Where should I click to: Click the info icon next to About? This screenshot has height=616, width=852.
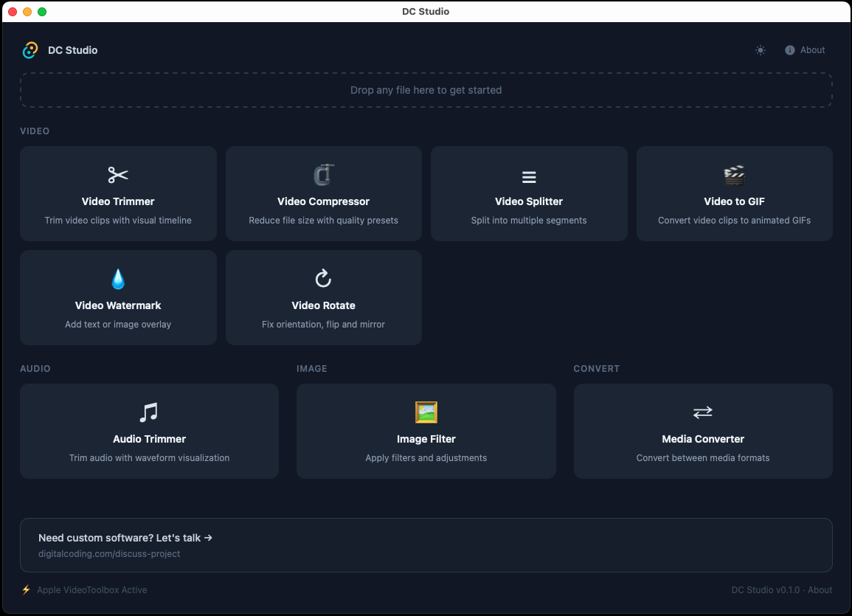click(x=789, y=50)
